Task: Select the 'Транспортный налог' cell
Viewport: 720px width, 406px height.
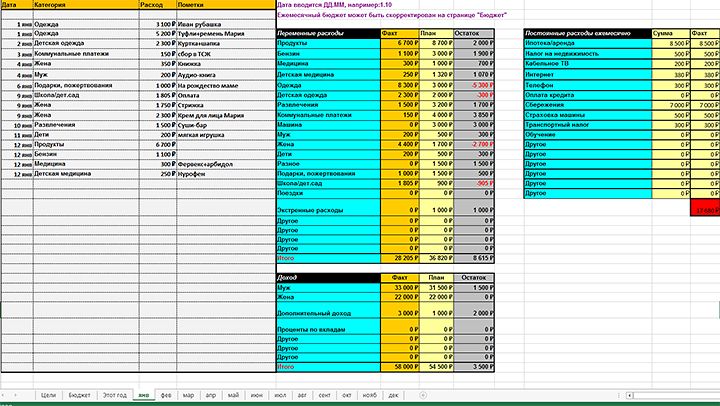Action: 588,125
